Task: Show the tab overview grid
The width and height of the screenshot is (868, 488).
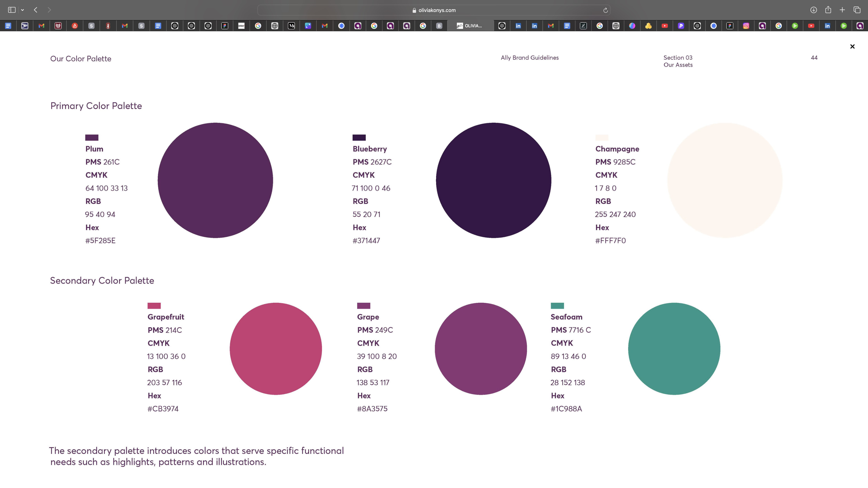Action: [x=857, y=10]
